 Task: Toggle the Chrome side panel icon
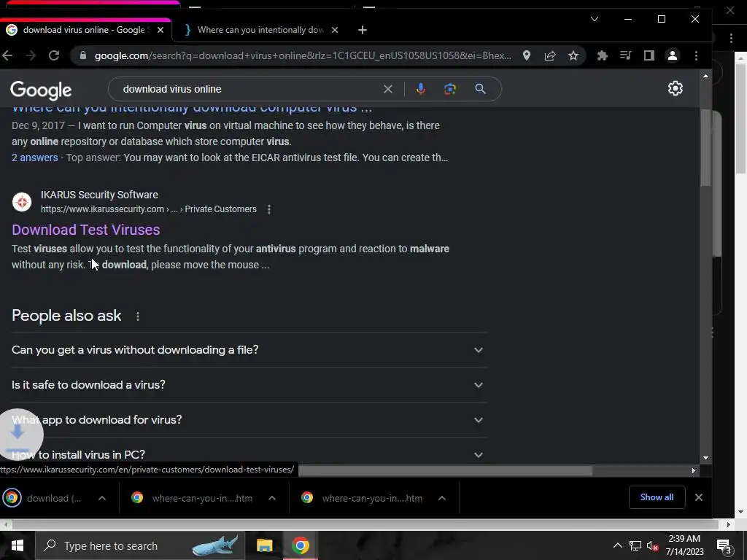point(649,55)
